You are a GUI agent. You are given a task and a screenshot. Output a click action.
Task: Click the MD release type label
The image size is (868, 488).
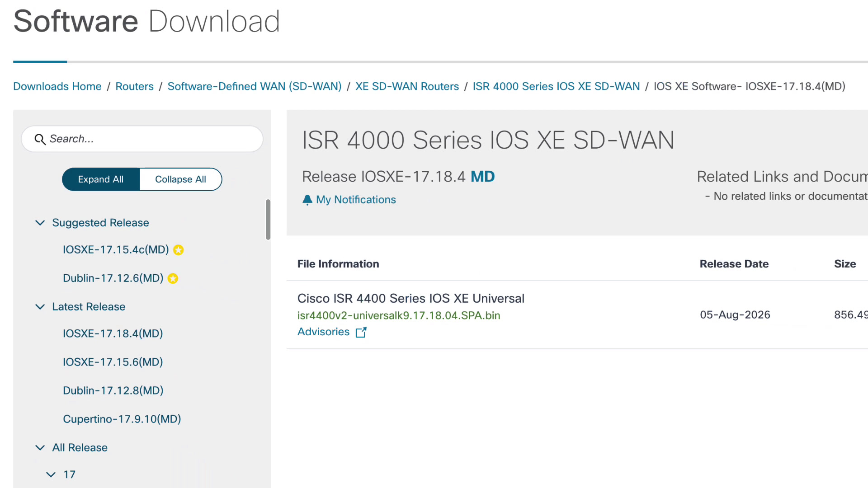(x=483, y=176)
